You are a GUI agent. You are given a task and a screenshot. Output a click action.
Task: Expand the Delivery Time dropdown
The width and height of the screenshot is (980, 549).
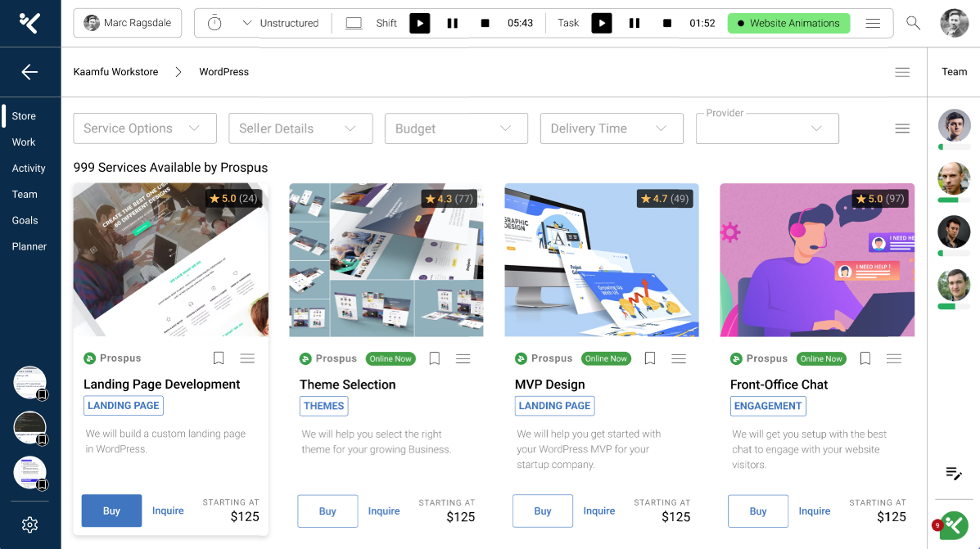(x=612, y=128)
